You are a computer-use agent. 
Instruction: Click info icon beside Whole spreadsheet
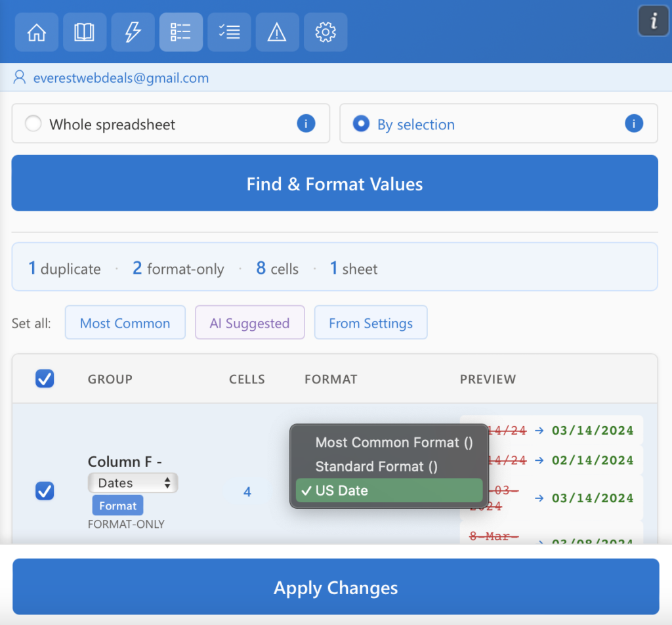coord(306,123)
